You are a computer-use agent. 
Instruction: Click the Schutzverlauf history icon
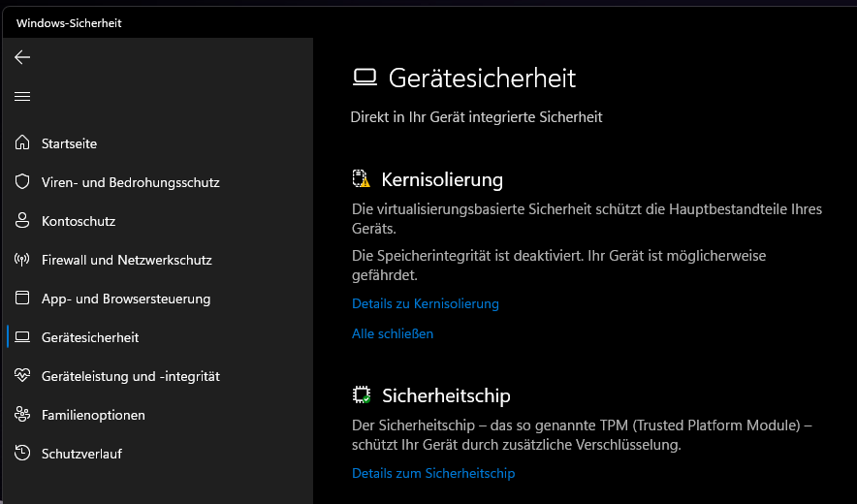pyautogui.click(x=22, y=454)
